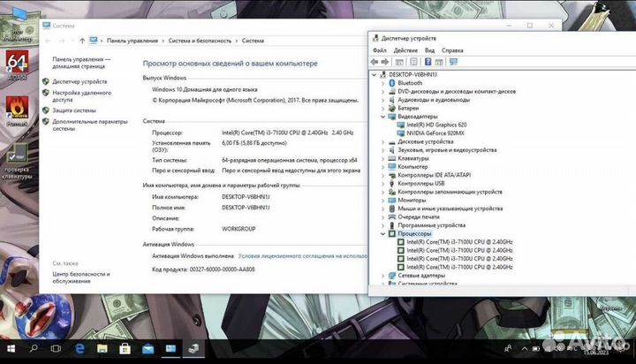Open the Справка menu
The height and width of the screenshot is (364, 636).
point(452,50)
